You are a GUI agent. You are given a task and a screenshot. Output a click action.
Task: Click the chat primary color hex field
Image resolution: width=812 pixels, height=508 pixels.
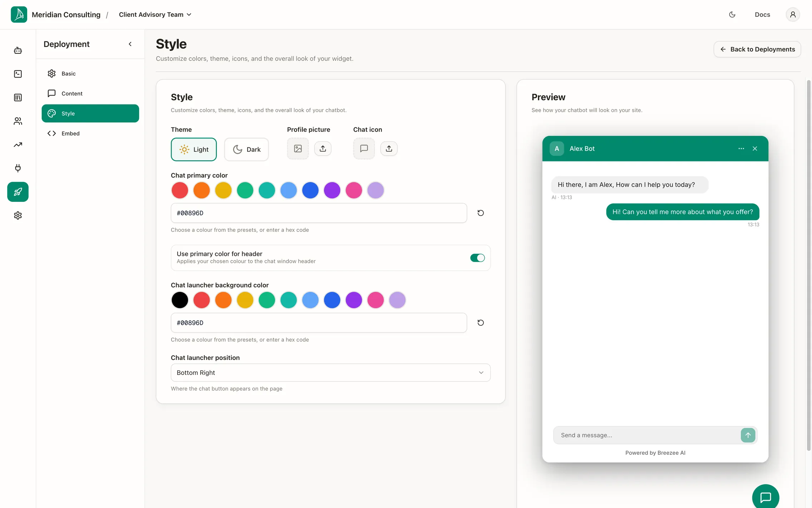[319, 213]
